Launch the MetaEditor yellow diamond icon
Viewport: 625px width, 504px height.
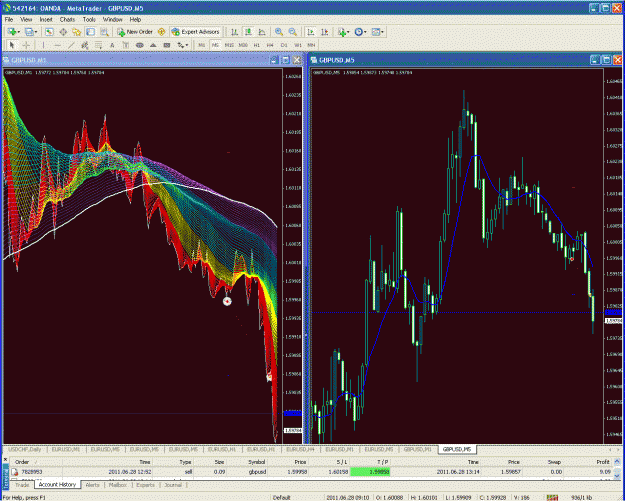click(161, 32)
